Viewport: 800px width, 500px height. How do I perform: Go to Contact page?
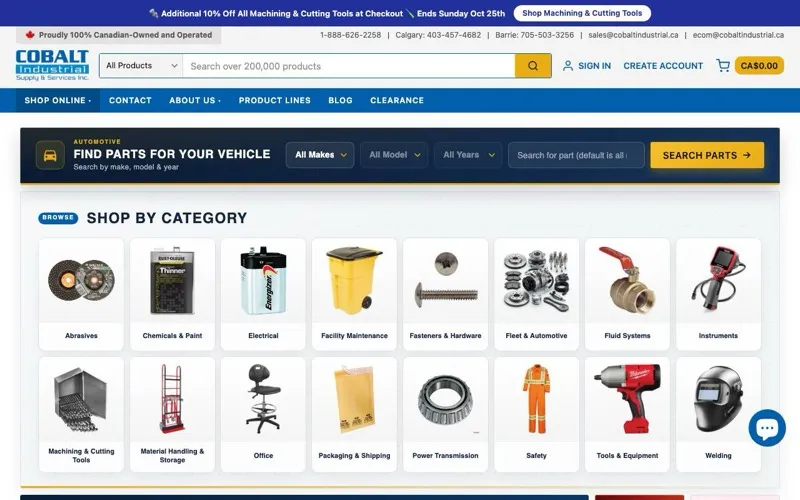click(x=130, y=101)
